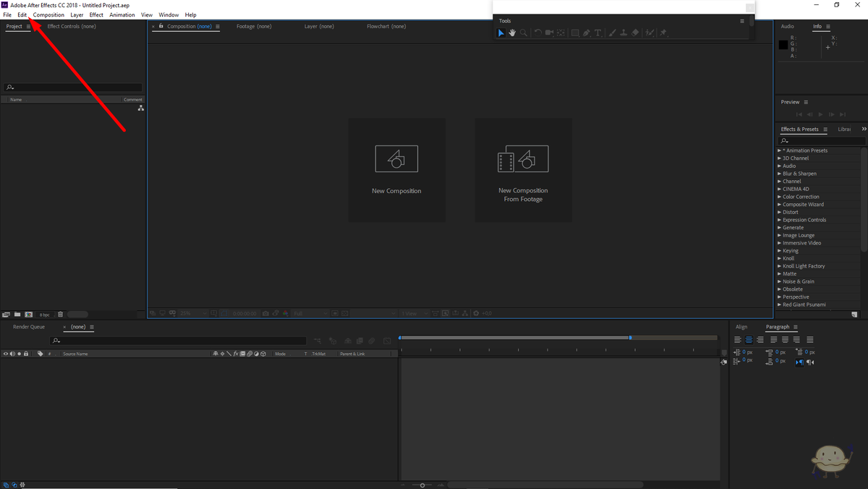Select the Eraser tool

click(x=634, y=33)
